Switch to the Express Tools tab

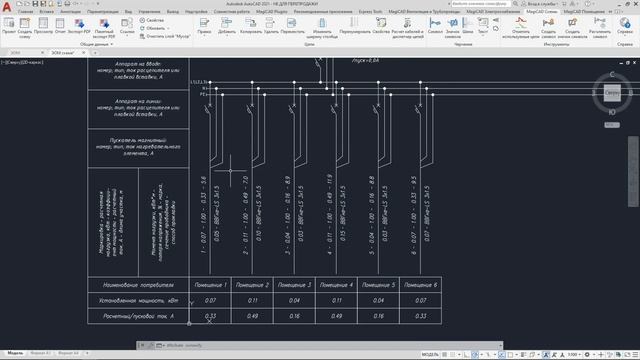370,12
